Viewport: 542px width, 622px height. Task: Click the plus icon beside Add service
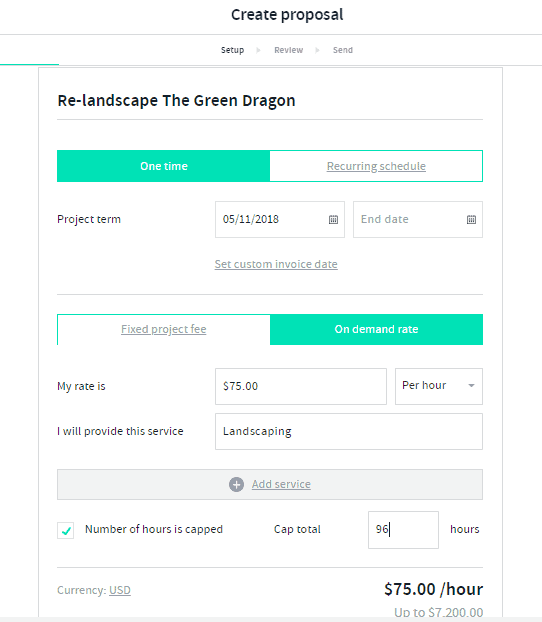236,484
